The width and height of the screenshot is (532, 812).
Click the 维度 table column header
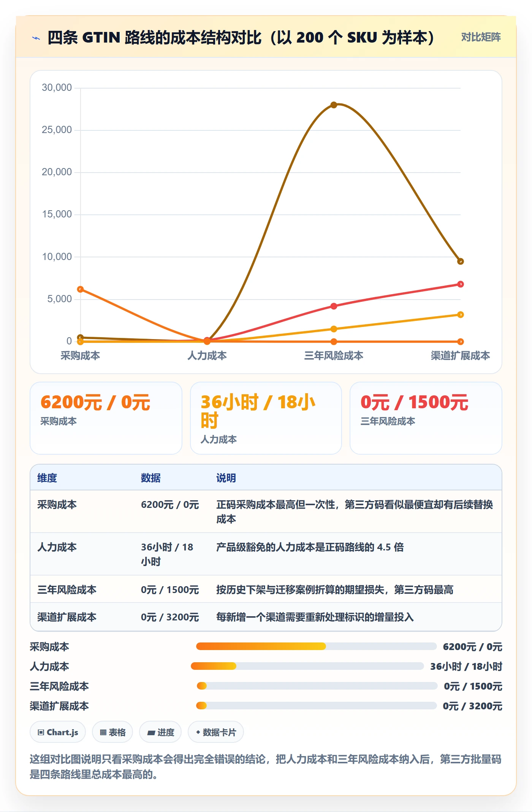[47, 478]
